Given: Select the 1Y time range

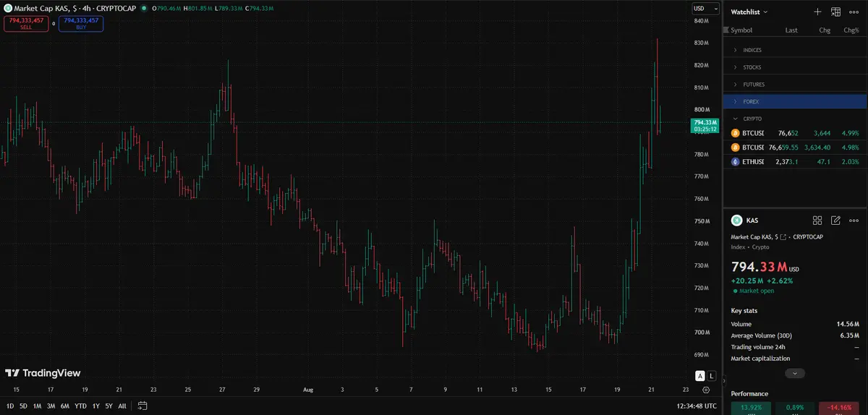Looking at the screenshot, I should point(95,406).
